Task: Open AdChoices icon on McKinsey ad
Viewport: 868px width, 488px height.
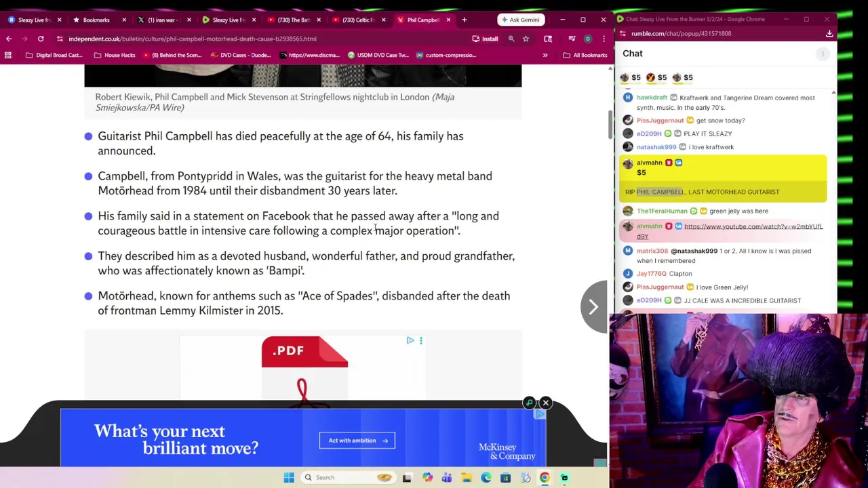Action: (540, 414)
